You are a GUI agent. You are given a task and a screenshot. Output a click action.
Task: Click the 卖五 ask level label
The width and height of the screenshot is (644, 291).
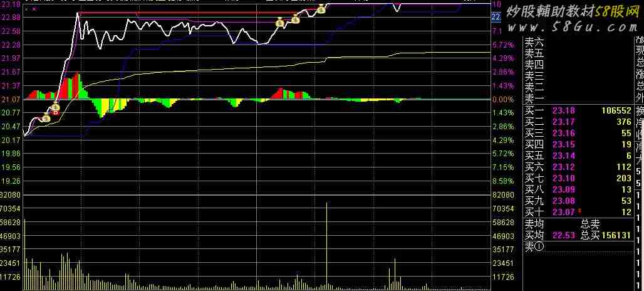pyautogui.click(x=534, y=53)
